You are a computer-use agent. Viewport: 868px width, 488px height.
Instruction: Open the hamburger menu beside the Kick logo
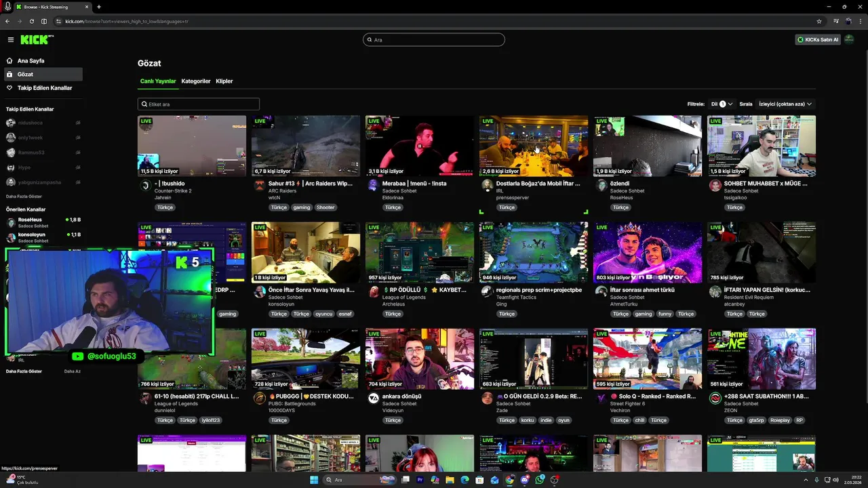(10, 40)
